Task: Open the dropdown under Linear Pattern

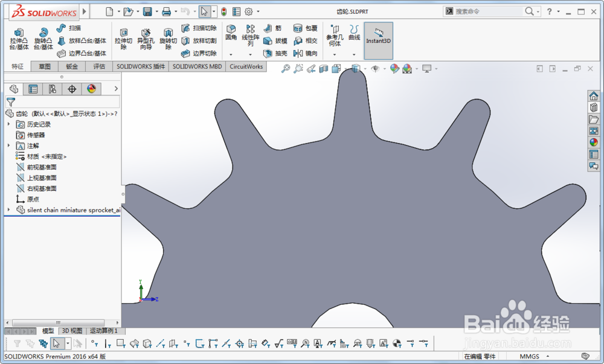Action: 250,55
